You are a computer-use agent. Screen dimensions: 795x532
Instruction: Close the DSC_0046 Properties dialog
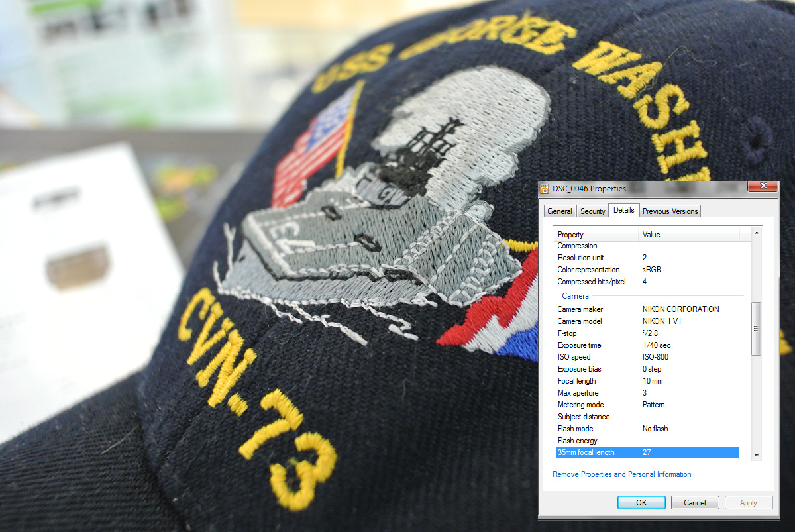(763, 186)
